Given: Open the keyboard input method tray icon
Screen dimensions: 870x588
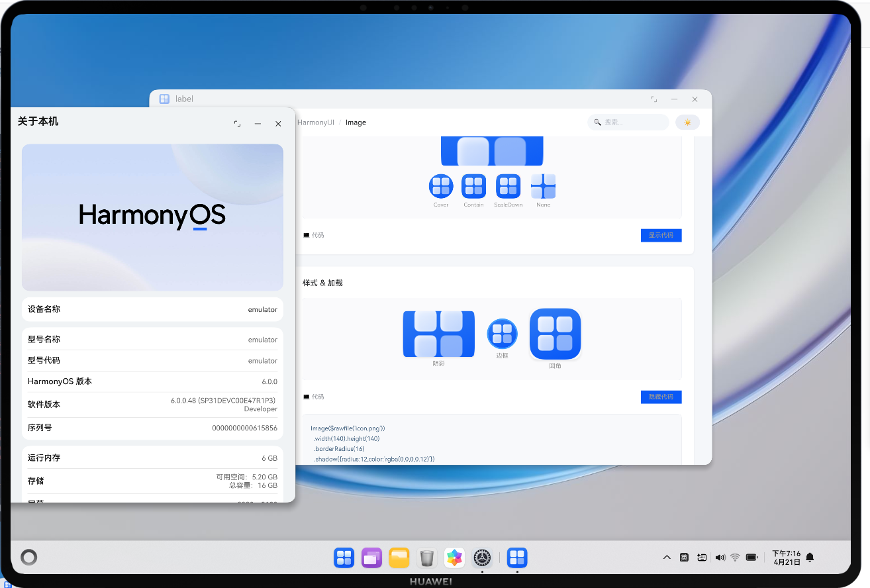Looking at the screenshot, I should (702, 558).
